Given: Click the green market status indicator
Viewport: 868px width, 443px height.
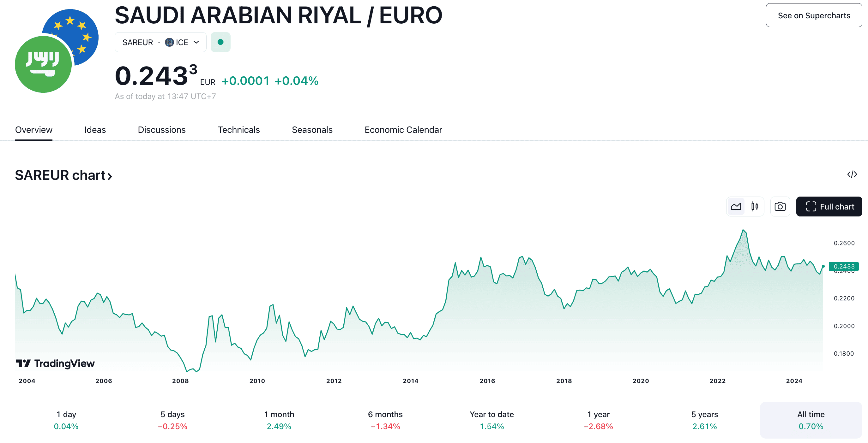Looking at the screenshot, I should [220, 42].
